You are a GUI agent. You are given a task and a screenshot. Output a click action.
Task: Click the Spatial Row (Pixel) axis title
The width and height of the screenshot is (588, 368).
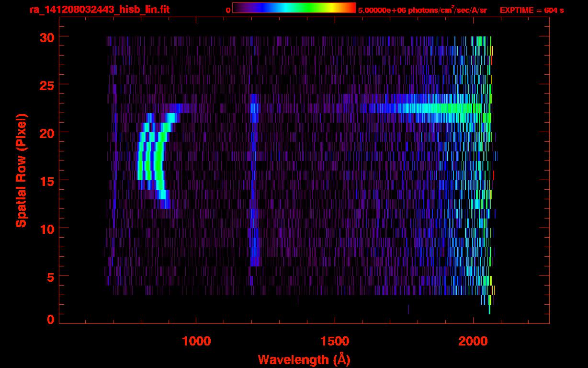pyautogui.click(x=21, y=170)
